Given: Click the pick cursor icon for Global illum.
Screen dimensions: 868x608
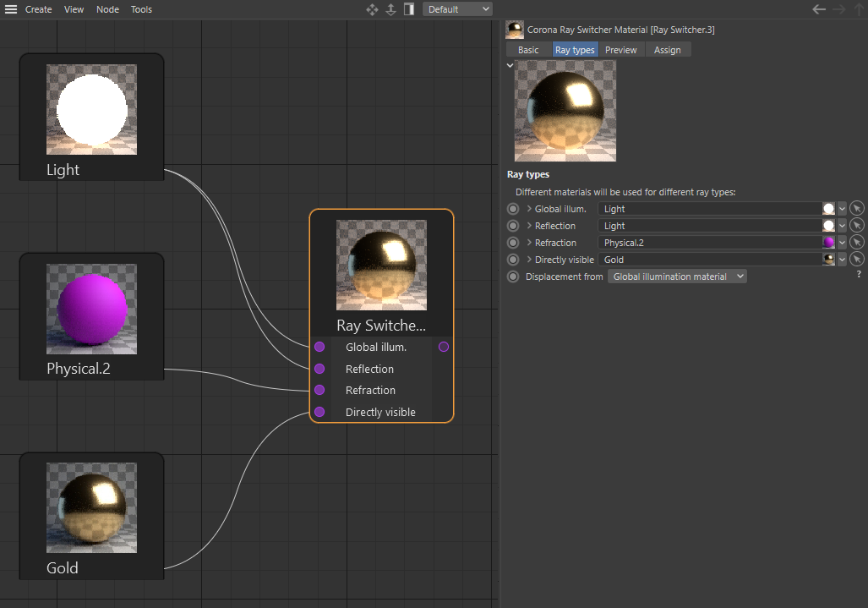Looking at the screenshot, I should click(x=857, y=209).
